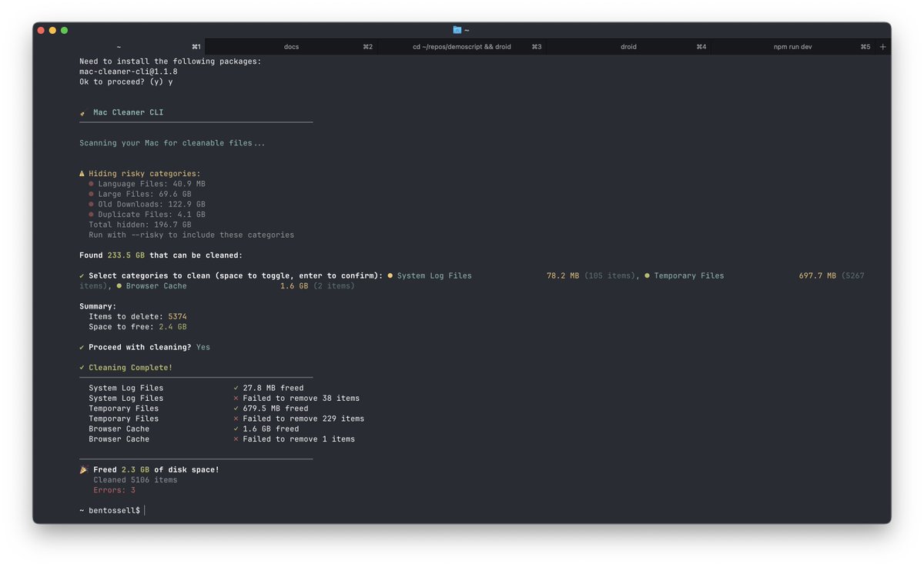Add a new terminal tab with plus
The height and width of the screenshot is (567, 924).
pyautogui.click(x=882, y=47)
